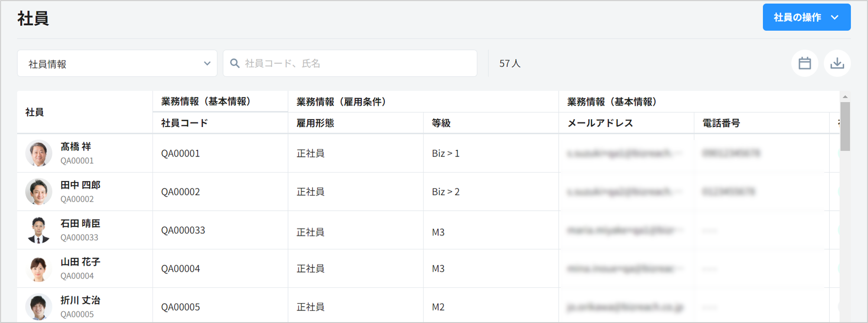Open employee 髙橋 祥 name link
868x323 pixels.
click(x=76, y=147)
